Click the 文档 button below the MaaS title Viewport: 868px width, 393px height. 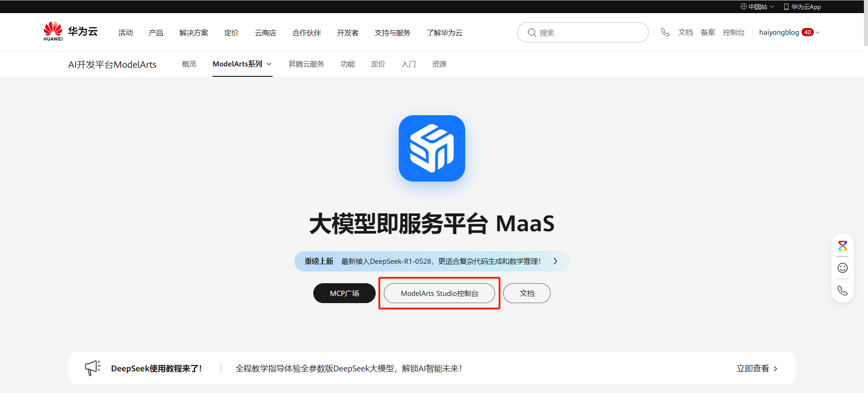527,293
